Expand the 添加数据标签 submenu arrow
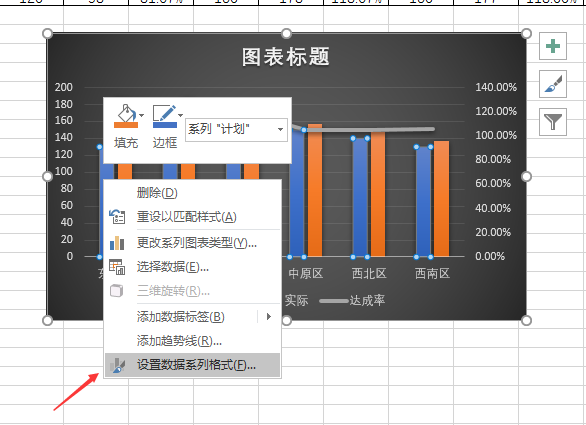 tap(269, 317)
